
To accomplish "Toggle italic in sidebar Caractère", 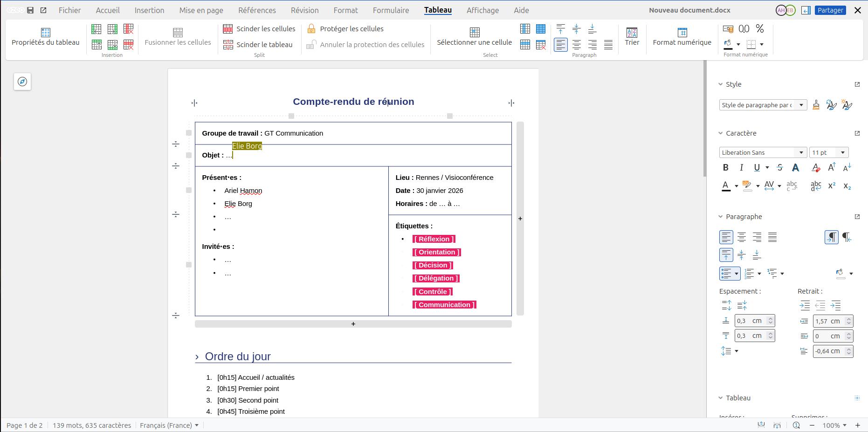I will 741,168.
